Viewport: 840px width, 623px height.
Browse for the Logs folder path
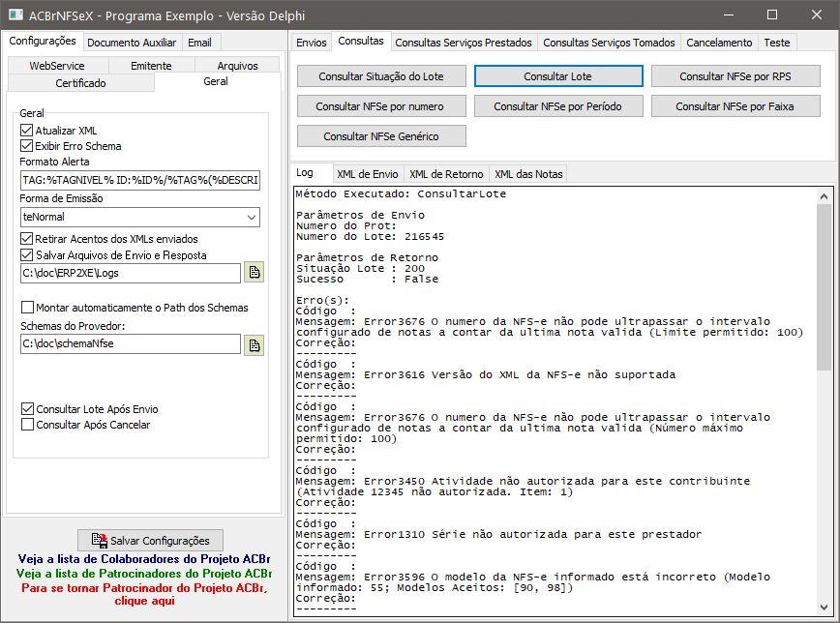[254, 272]
